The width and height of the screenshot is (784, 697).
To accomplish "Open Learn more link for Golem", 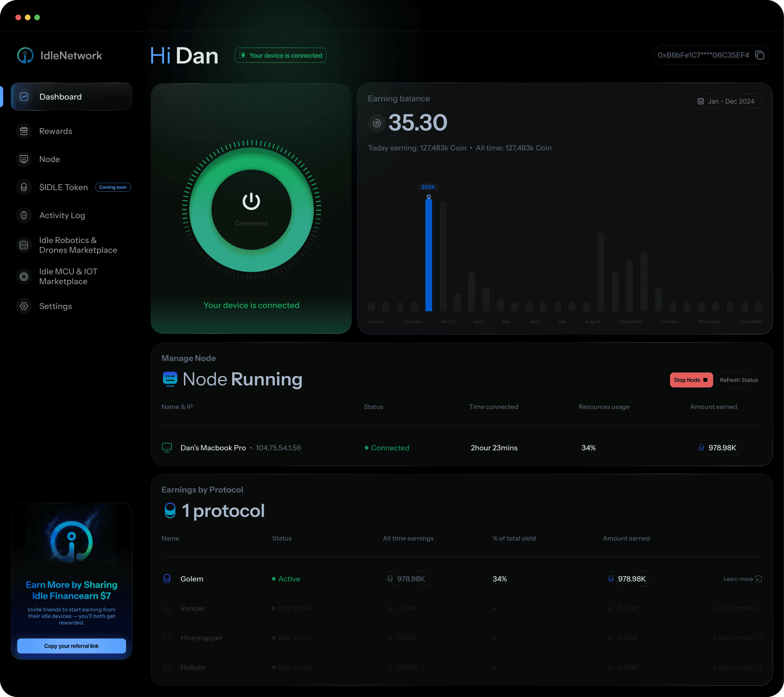I will 742,579.
